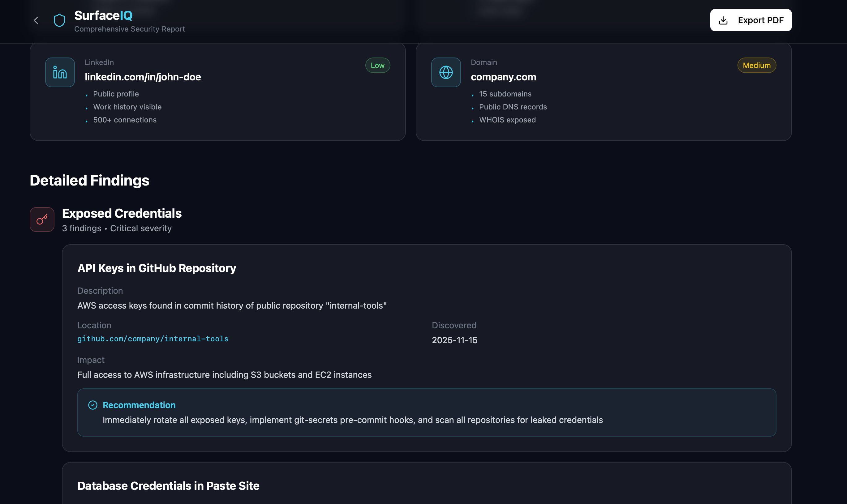
Task: Click the Detailed Findings heading
Action: point(89,180)
